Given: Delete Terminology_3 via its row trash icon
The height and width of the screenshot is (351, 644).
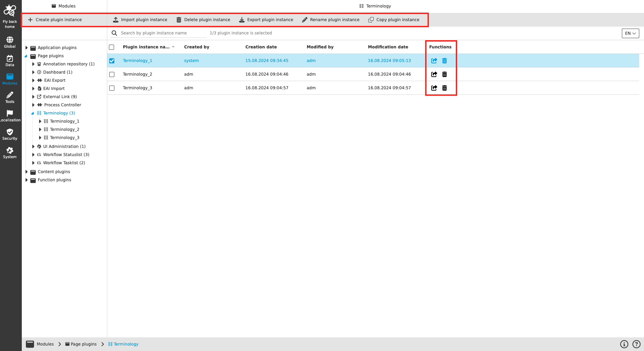Looking at the screenshot, I should (445, 88).
